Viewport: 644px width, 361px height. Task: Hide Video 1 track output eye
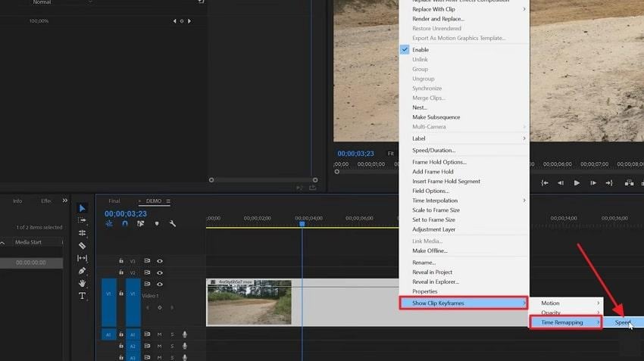tap(160, 284)
